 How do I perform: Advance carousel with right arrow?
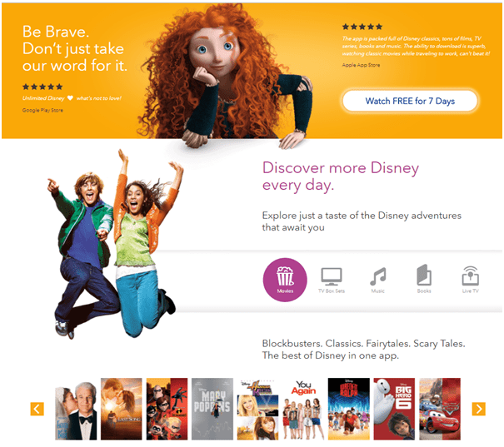point(478,409)
